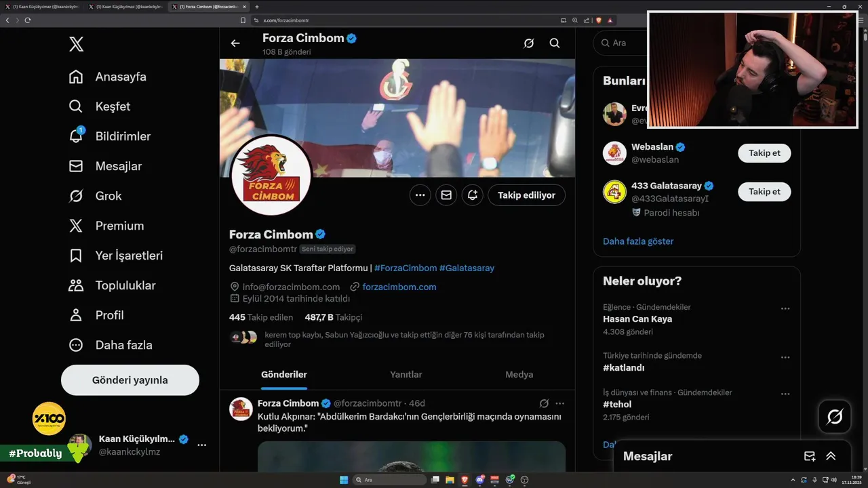Open Anasayfa (Home) in the sidebar

[x=108, y=77]
